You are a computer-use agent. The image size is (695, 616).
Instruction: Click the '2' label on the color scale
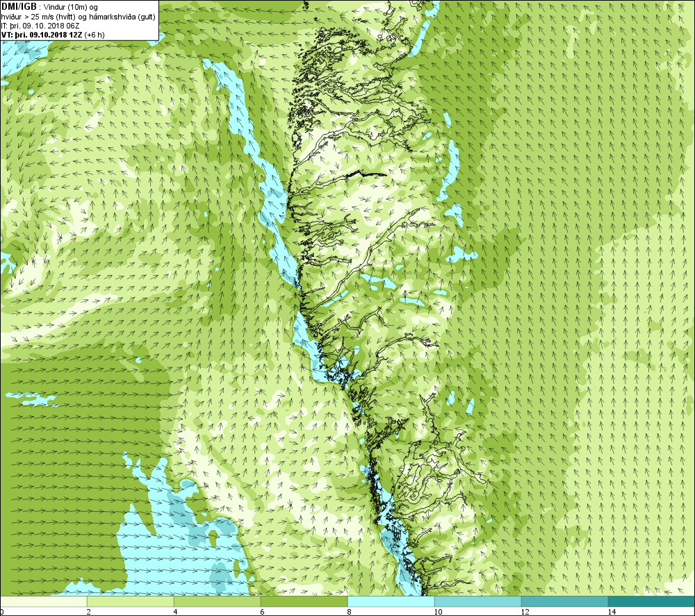point(89,612)
